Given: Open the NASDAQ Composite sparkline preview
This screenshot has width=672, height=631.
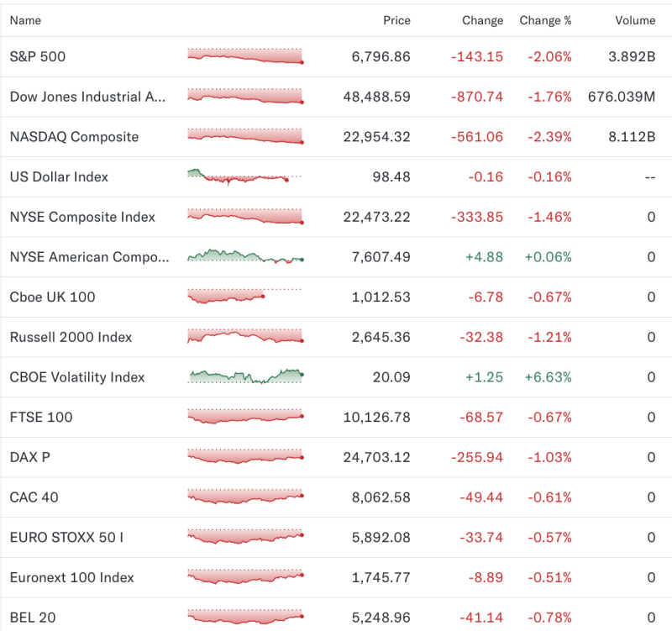Looking at the screenshot, I should point(244,136).
